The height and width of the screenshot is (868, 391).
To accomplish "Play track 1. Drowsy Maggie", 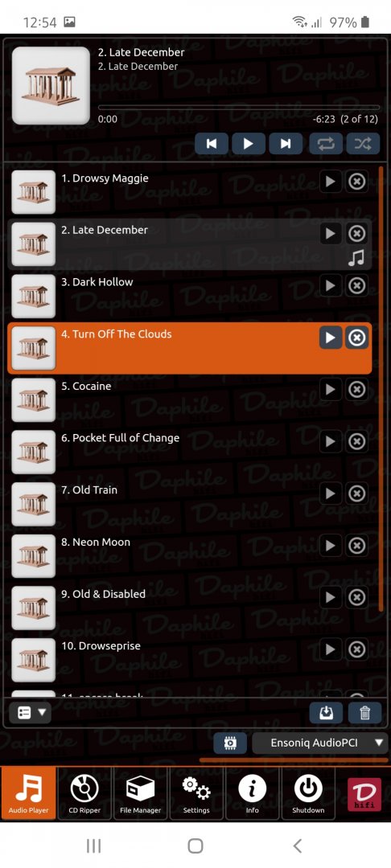I will point(330,182).
